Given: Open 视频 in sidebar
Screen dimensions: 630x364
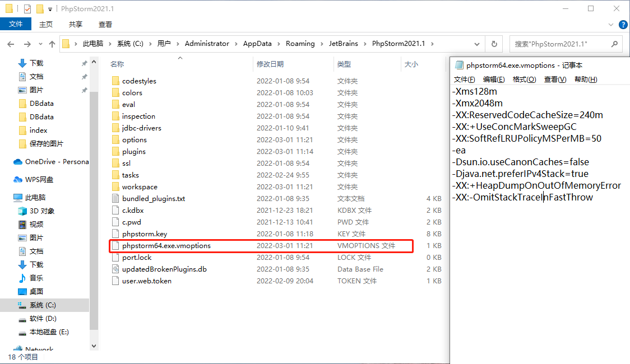Looking at the screenshot, I should pos(36,225).
